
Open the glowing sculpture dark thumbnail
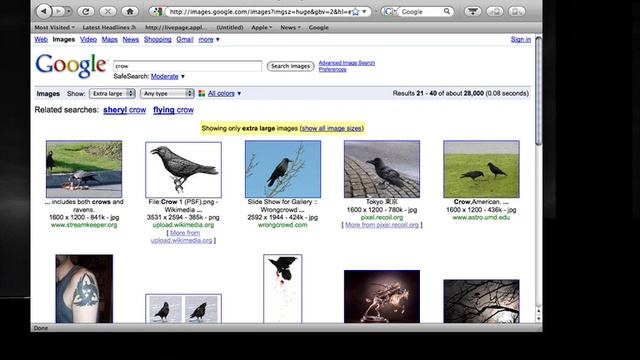(382, 296)
